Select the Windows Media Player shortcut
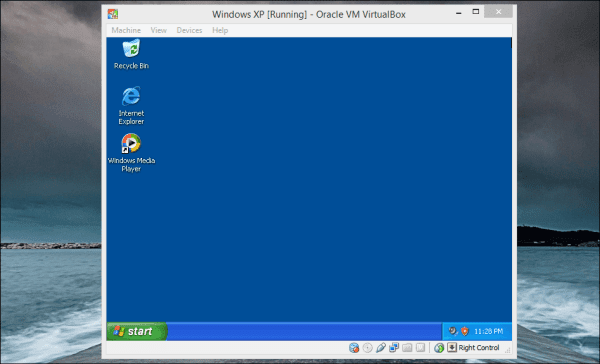600x364 pixels. pos(131,152)
